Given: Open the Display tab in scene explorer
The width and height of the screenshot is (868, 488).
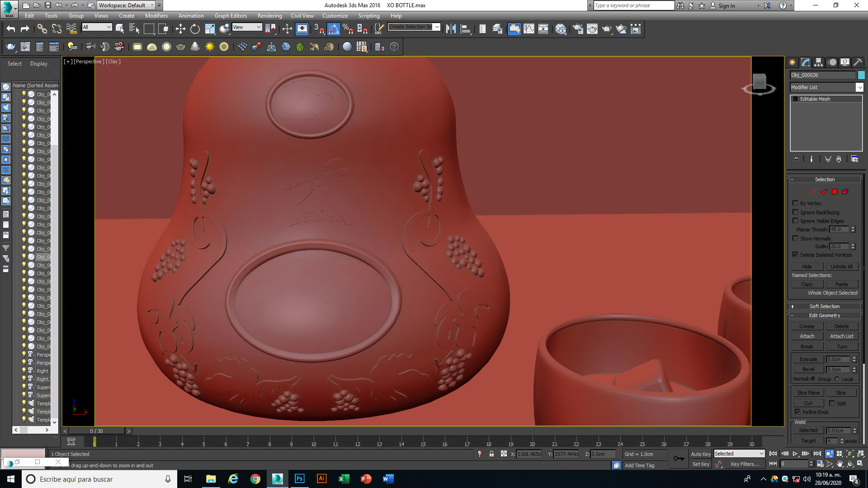Looking at the screenshot, I should [39, 64].
